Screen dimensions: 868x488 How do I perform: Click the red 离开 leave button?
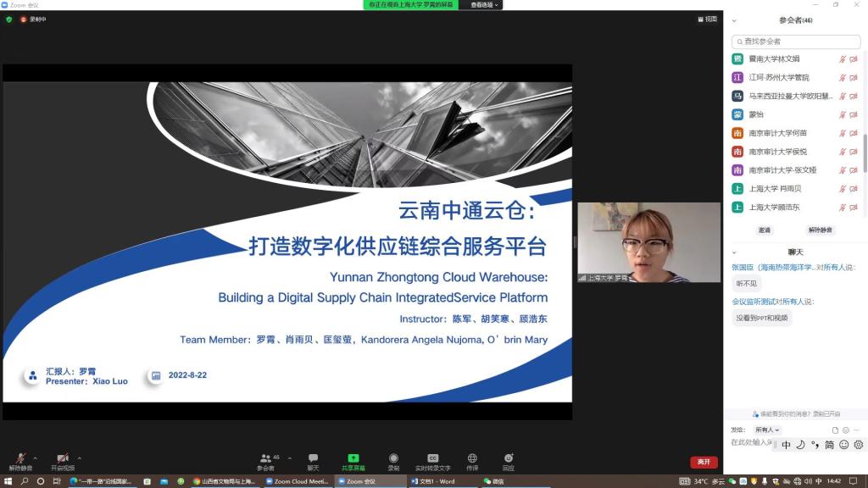coord(704,462)
